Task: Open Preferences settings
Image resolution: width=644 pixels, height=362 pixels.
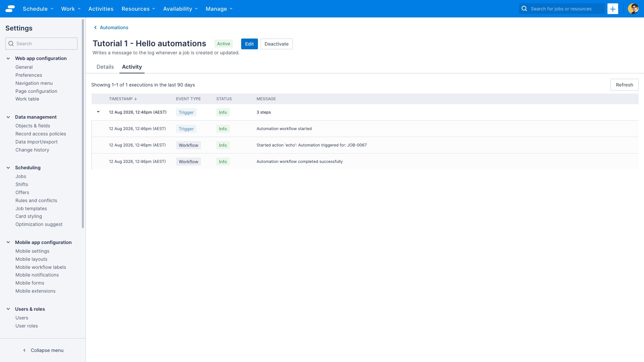Action: click(29, 75)
